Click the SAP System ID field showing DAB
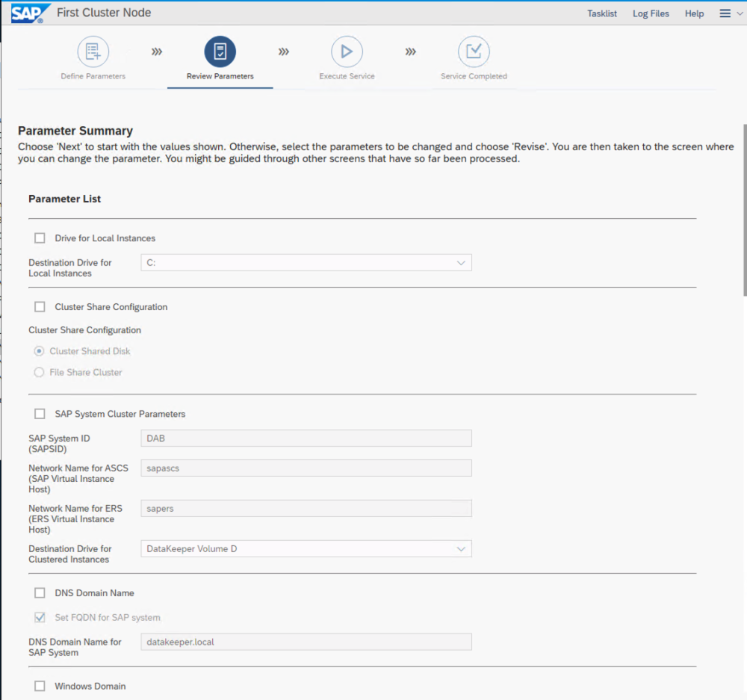The width and height of the screenshot is (747, 700). click(x=306, y=439)
